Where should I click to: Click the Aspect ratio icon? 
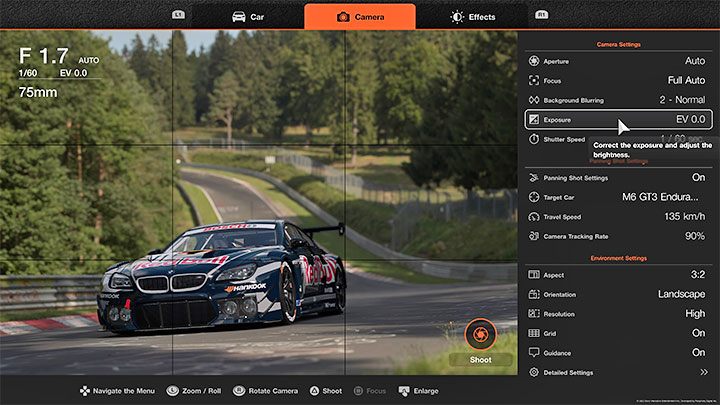point(534,275)
